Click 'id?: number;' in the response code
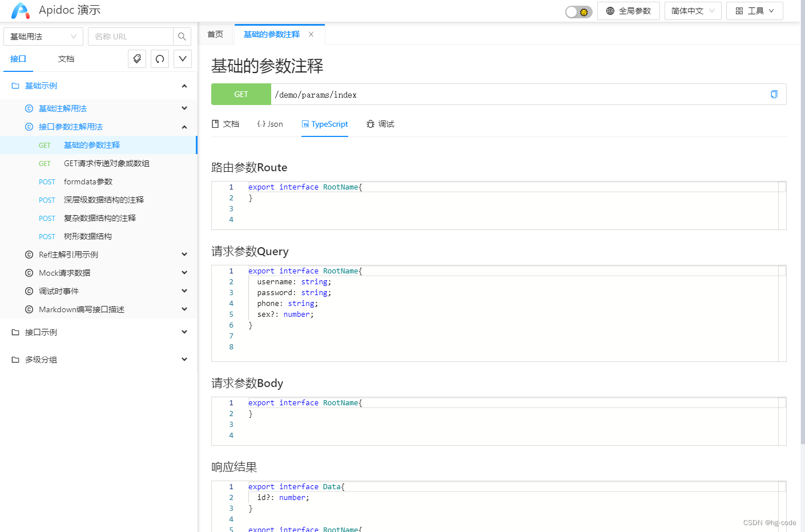 click(283, 498)
